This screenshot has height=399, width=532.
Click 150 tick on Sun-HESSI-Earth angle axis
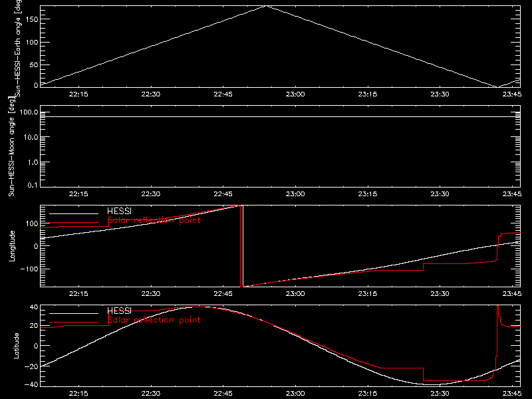pos(31,19)
